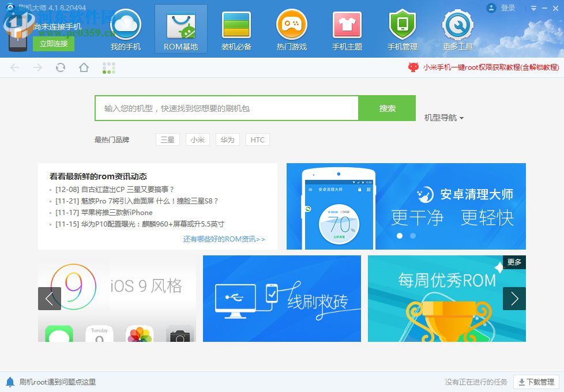Return to home page via home icon
Screen dimensions: 564x392
click(x=84, y=67)
